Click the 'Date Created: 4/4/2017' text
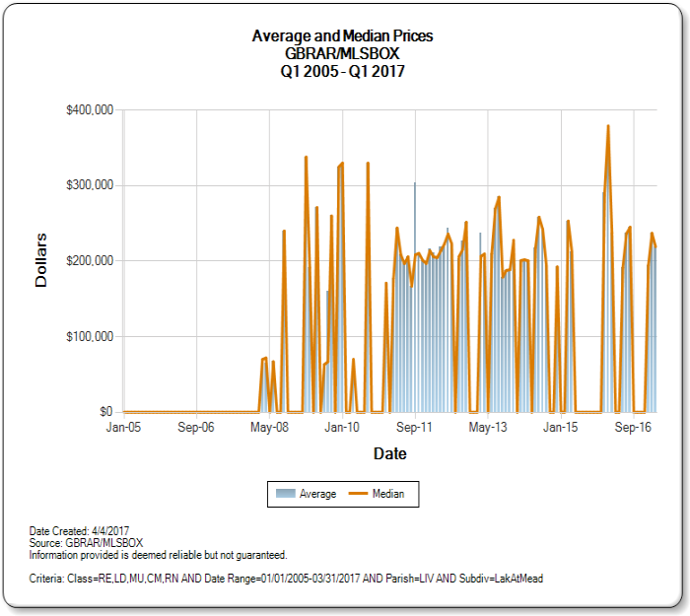 tap(79, 530)
